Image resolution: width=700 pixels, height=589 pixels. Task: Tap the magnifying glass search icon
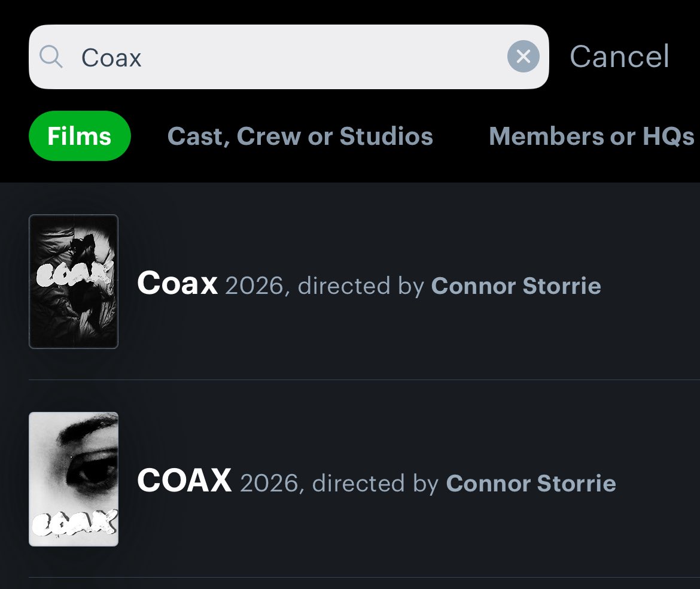coord(51,57)
